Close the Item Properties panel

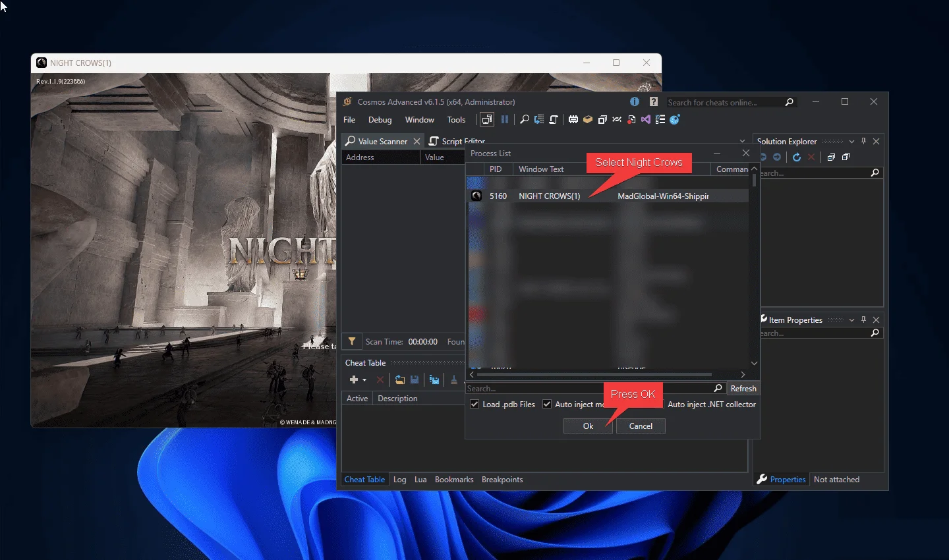[x=876, y=320]
